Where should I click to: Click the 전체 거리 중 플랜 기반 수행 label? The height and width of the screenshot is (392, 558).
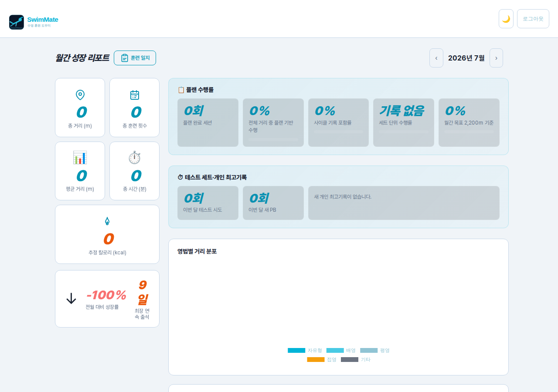271,126
